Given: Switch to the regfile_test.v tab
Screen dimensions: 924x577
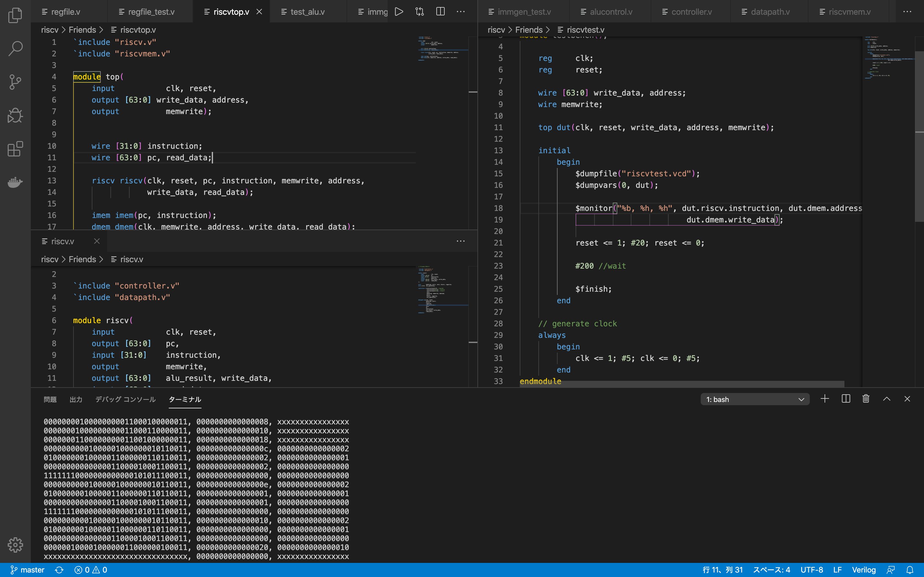Looking at the screenshot, I should [x=151, y=12].
